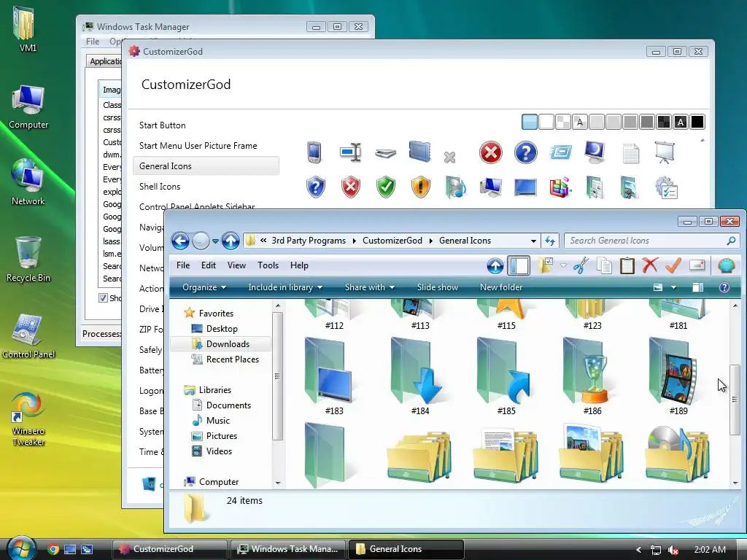This screenshot has height=560, width=747.
Task: Select the #184 folder thumbnail
Action: (419, 376)
